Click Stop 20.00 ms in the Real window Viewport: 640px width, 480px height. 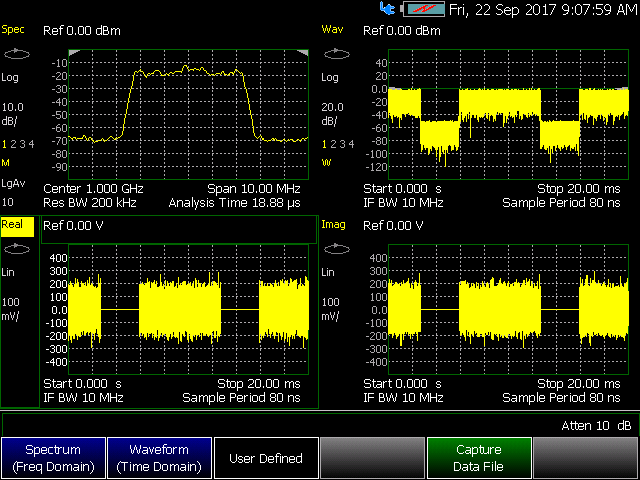pos(259,384)
